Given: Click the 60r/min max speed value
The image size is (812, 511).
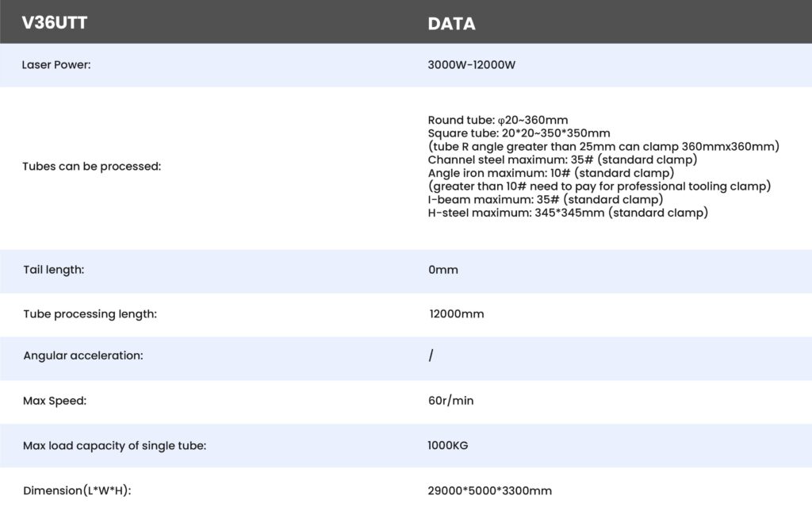Looking at the screenshot, I should pos(450,401).
